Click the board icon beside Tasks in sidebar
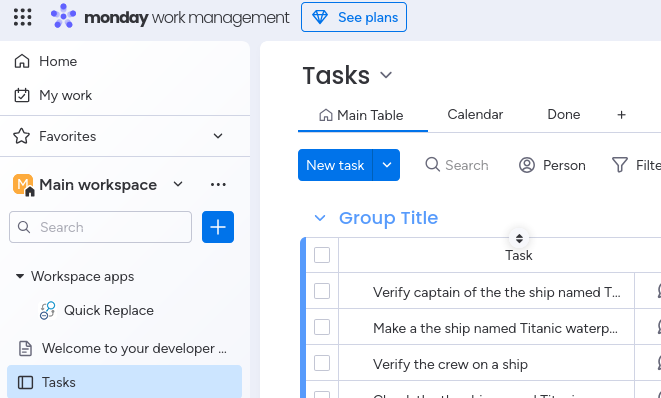The height and width of the screenshot is (398, 661). [25, 382]
